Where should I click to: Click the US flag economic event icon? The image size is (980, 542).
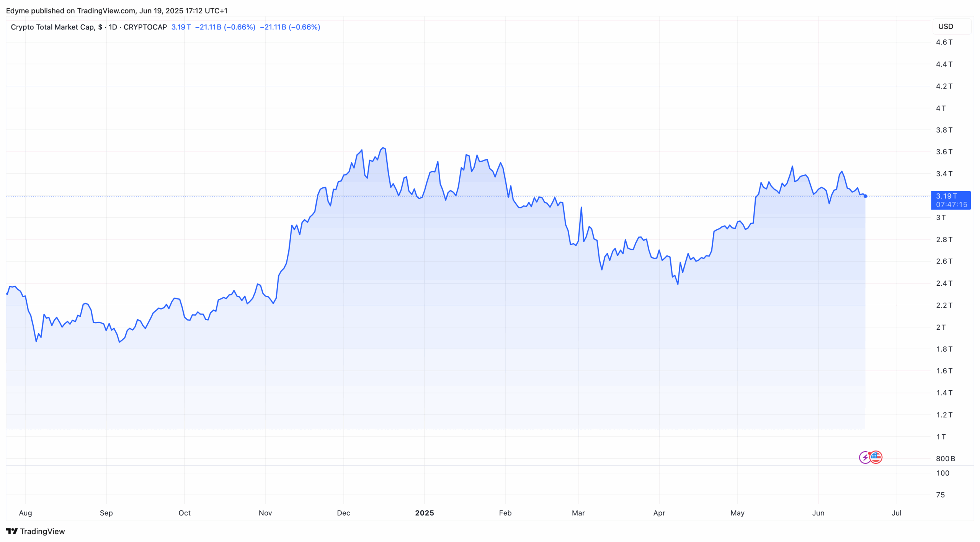876,457
